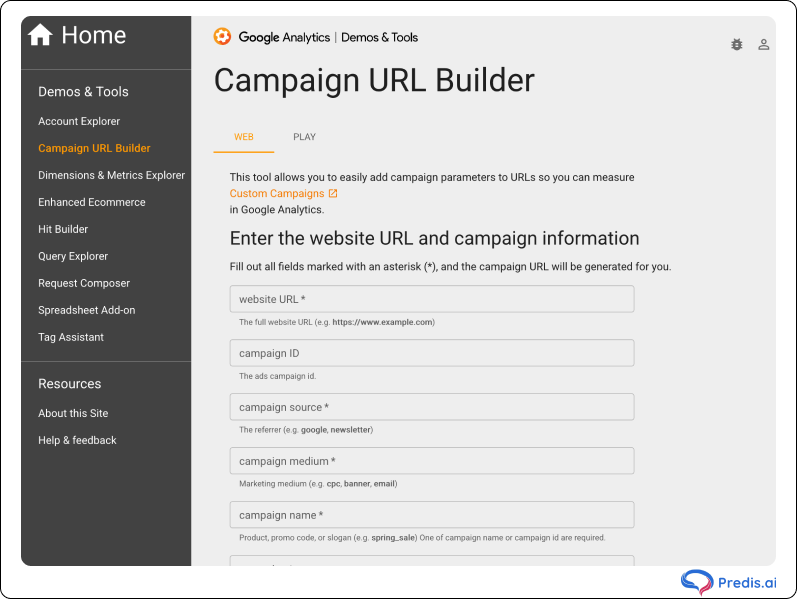
Task: Open Tag Assistant in the sidebar
Action: point(71,337)
